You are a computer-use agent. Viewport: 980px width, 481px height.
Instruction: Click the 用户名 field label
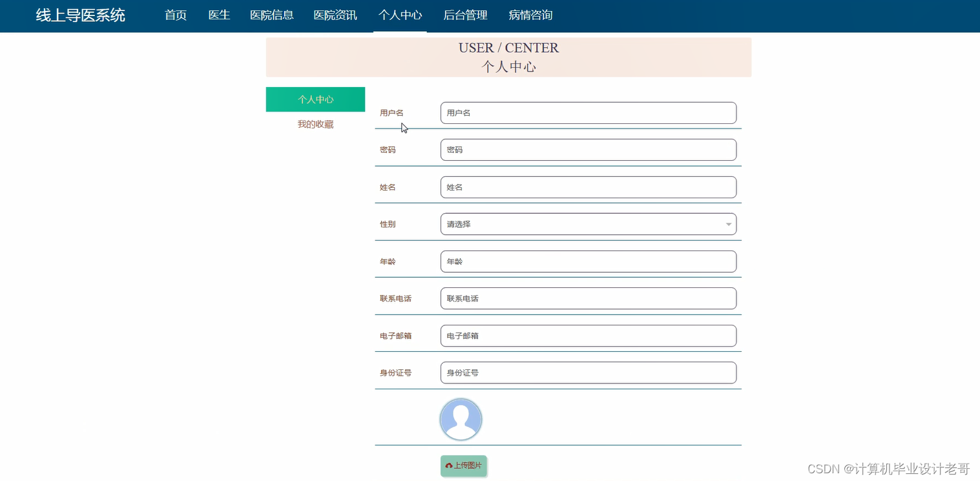(x=391, y=113)
